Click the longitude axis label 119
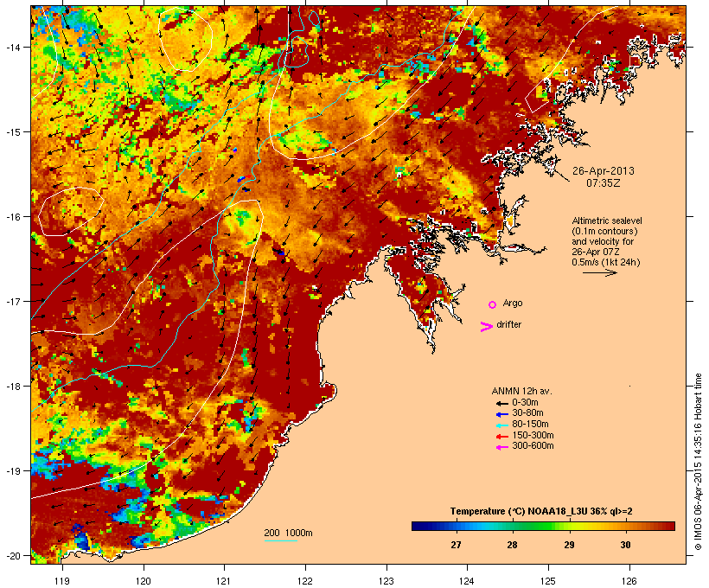This screenshot has height=588, width=709. click(62, 581)
